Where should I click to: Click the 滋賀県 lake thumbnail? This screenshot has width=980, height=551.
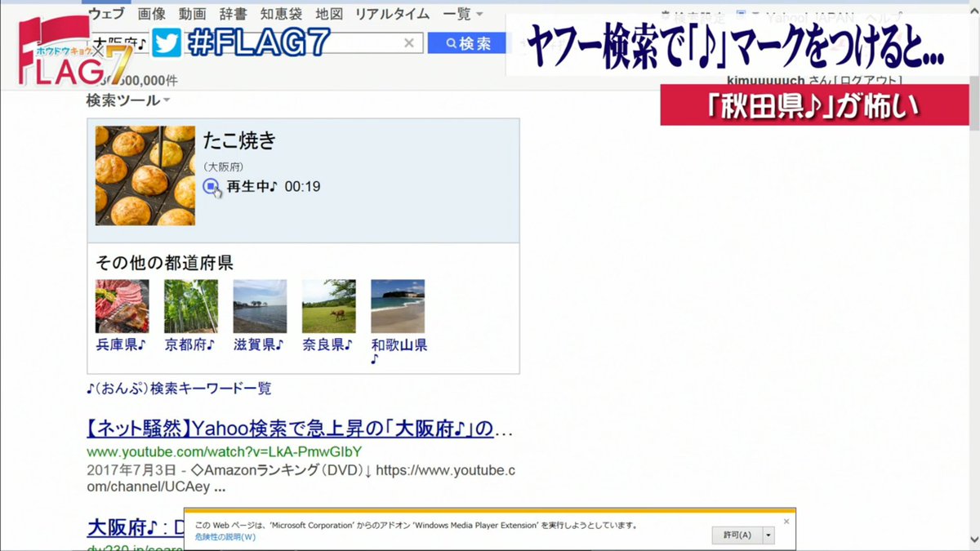[260, 306]
